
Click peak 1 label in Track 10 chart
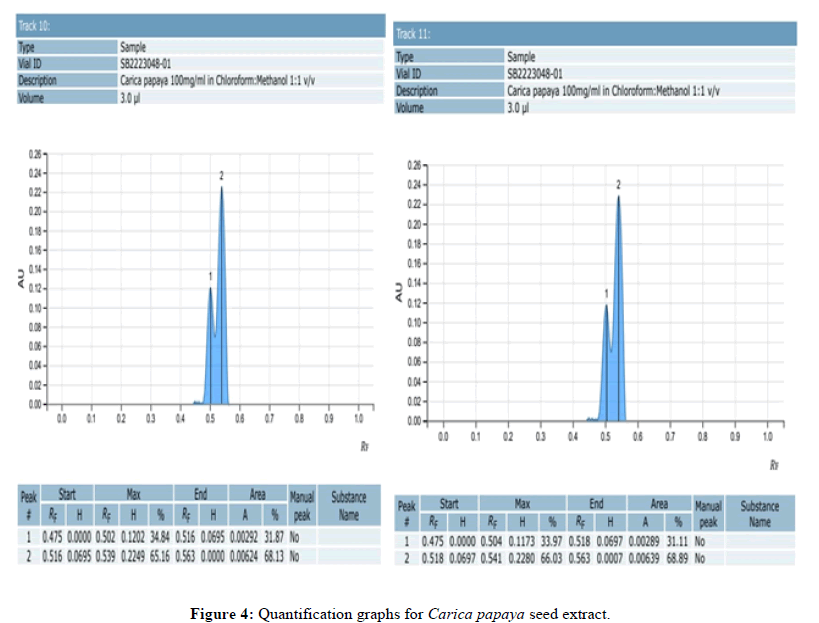210,276
